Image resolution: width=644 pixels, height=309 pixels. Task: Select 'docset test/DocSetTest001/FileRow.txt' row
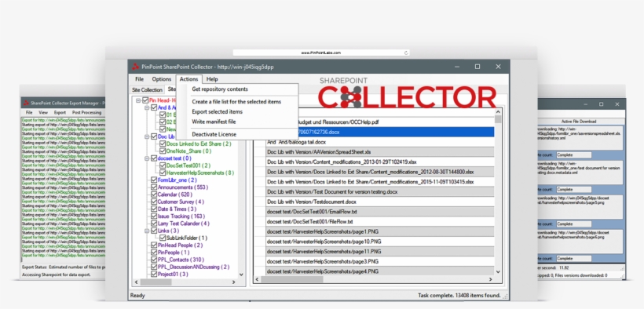tap(379, 222)
